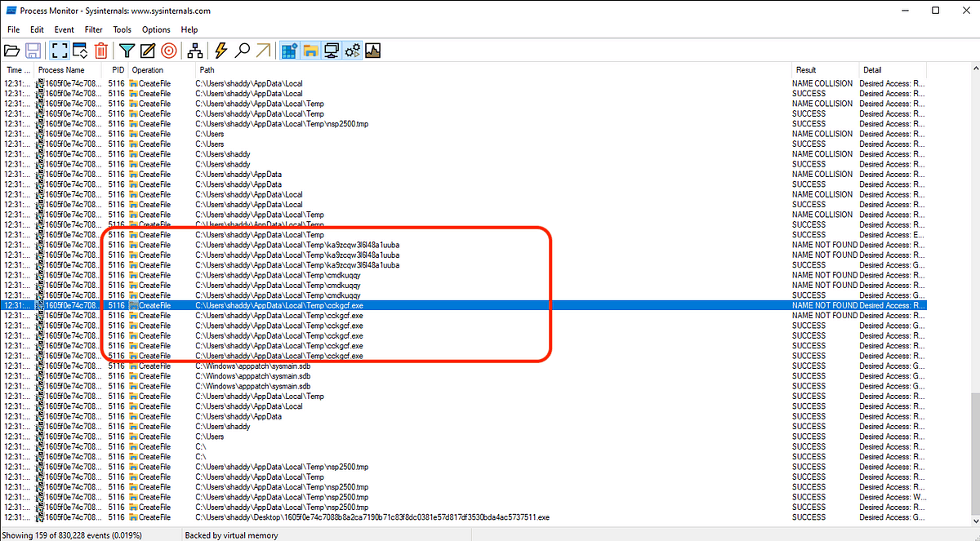Screen dimensions: 980x541
Task: Select the Desktop 1605f0e74c7088b8a2ca...exe path row
Action: pyautogui.click(x=464, y=517)
